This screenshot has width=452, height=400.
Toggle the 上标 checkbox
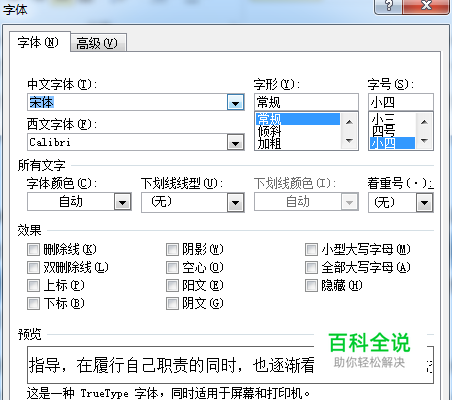33,285
